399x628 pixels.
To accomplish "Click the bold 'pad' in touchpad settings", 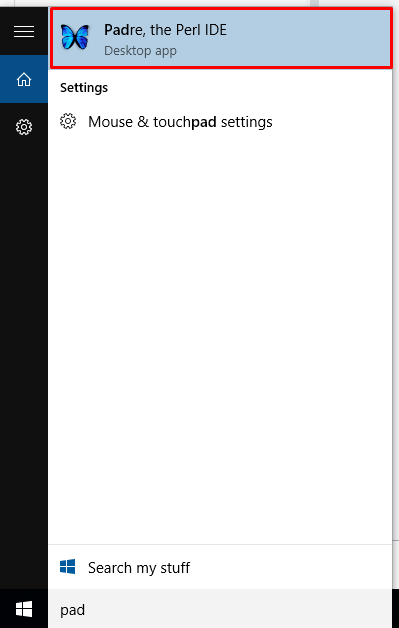I will [204, 122].
